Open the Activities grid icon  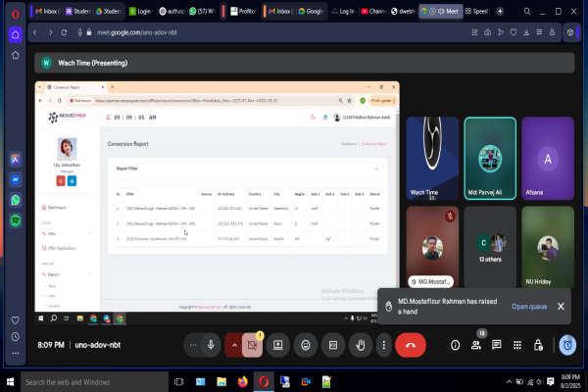[x=518, y=345]
